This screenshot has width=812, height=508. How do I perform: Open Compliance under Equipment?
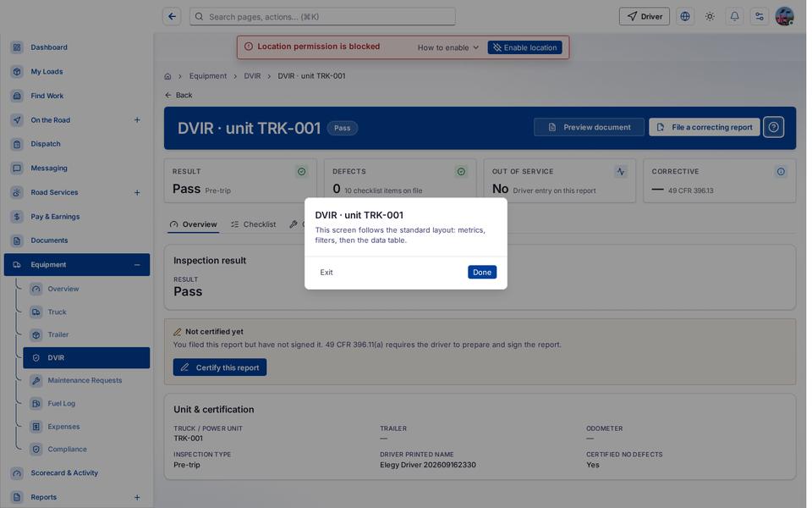click(86, 450)
